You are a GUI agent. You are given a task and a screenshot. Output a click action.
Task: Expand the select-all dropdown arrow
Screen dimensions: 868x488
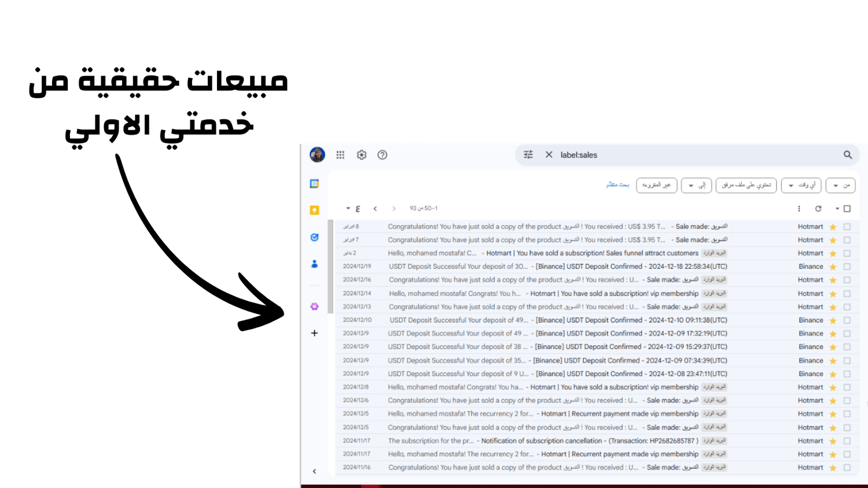pyautogui.click(x=837, y=209)
